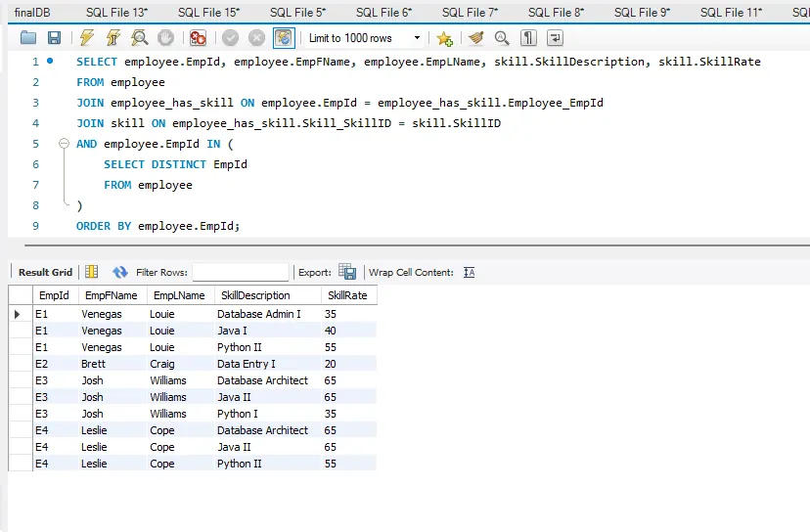Screen dimensions: 810x532
Task: Execute statement under cursor lightning-cursor icon
Action: [112, 38]
